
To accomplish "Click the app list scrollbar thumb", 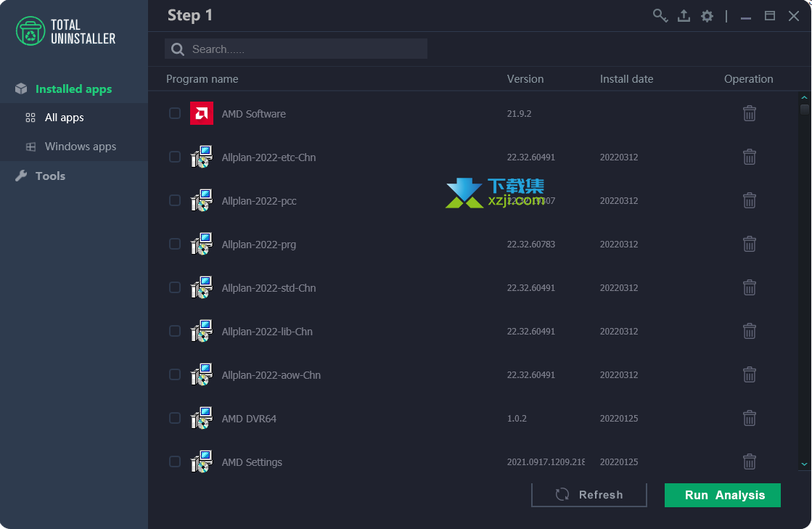I will point(804,110).
